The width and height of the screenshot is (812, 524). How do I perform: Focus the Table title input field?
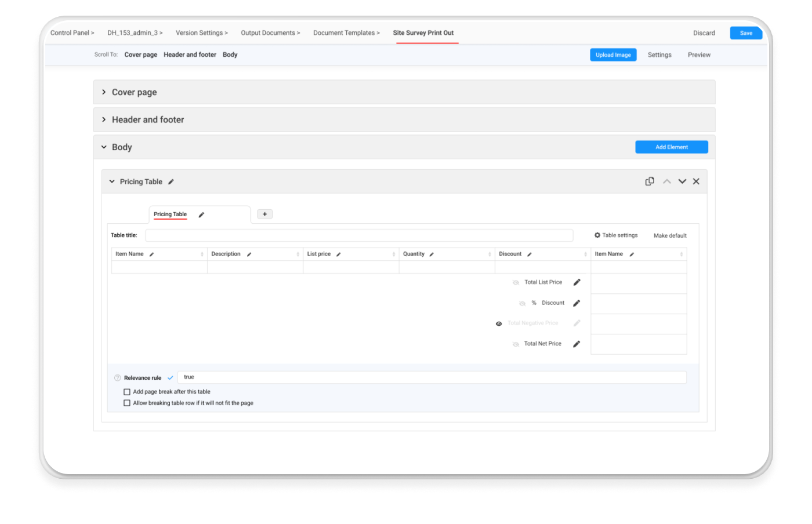359,235
